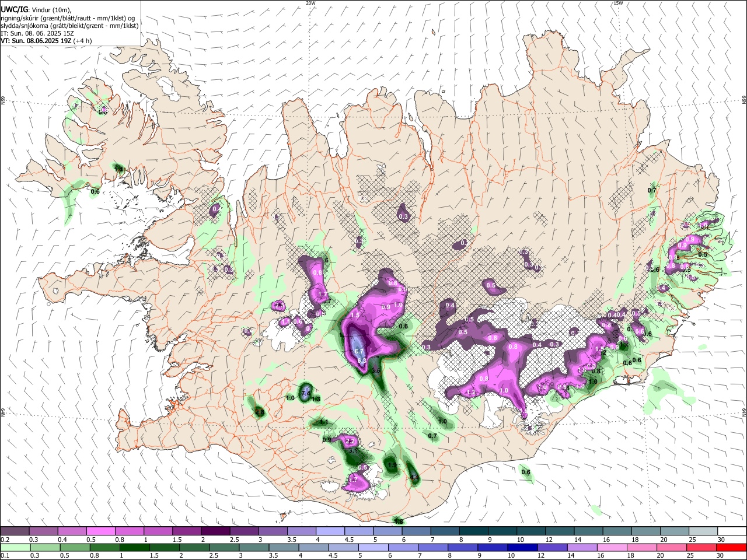Click the 2.8 precipitation value in southwest
This screenshot has height=560, width=747.
[260, 412]
